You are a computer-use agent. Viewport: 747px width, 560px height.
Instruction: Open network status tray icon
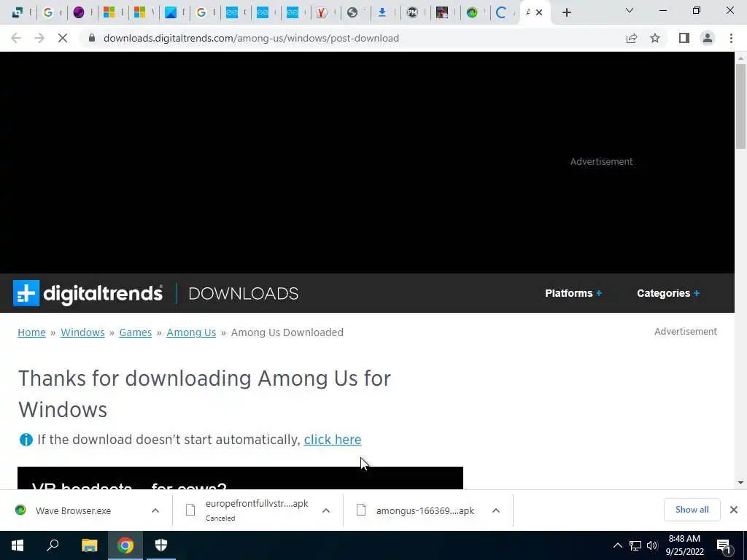pos(635,545)
